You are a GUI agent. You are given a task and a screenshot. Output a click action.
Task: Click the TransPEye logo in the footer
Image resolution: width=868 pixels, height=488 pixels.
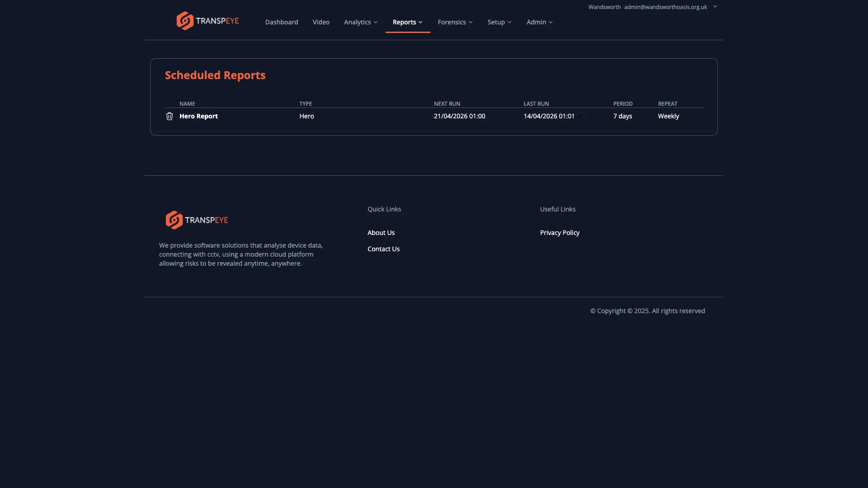[x=196, y=220]
